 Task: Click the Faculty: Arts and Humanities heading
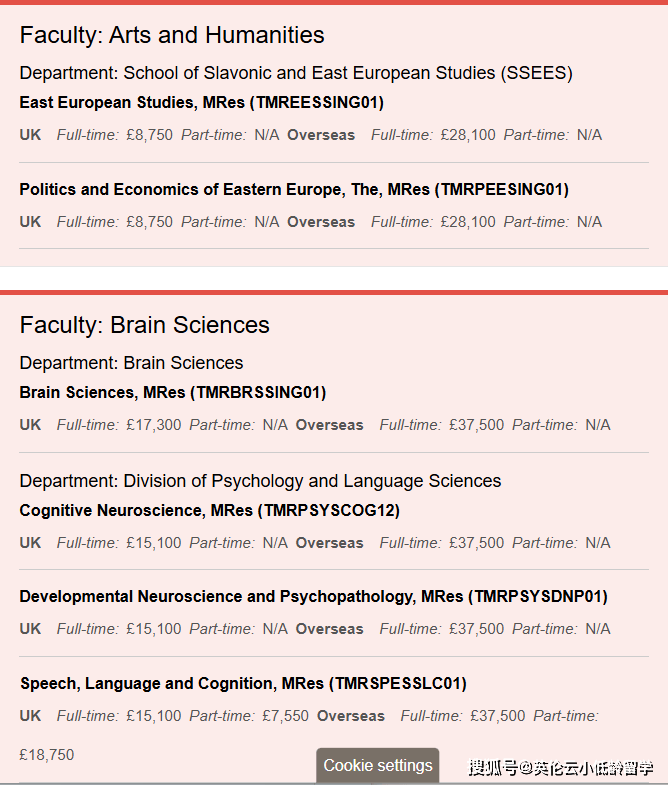172,35
